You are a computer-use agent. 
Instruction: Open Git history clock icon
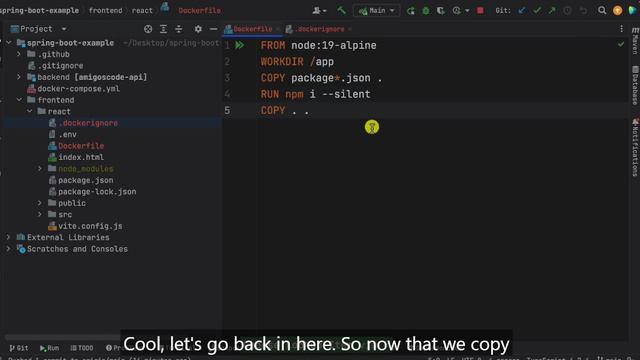(x=567, y=11)
